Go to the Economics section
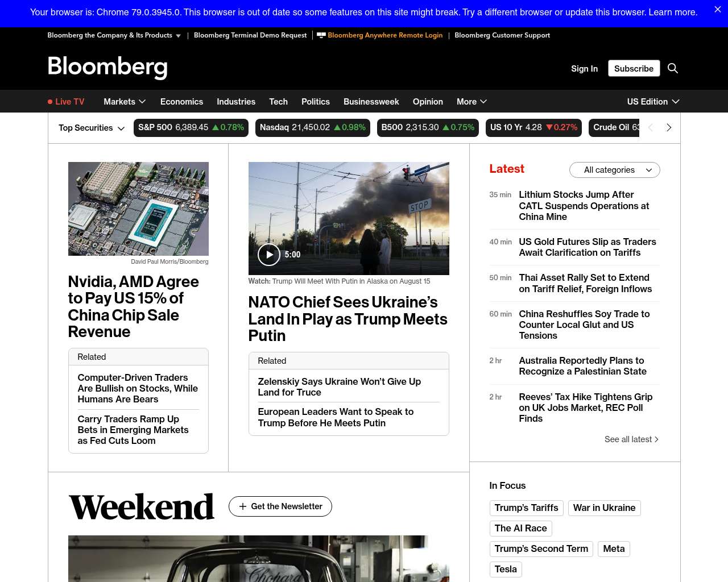The width and height of the screenshot is (728, 582). click(x=181, y=102)
